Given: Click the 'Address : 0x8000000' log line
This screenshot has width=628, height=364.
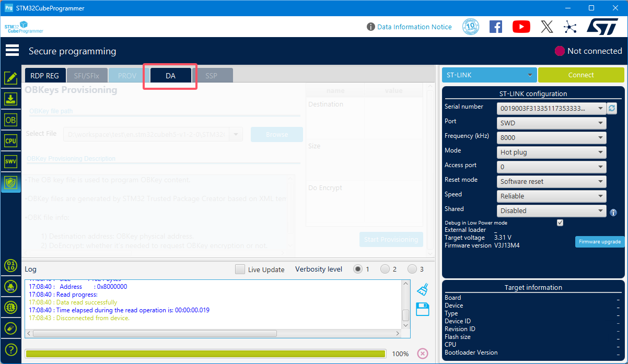Looking at the screenshot, I should 78,287.
